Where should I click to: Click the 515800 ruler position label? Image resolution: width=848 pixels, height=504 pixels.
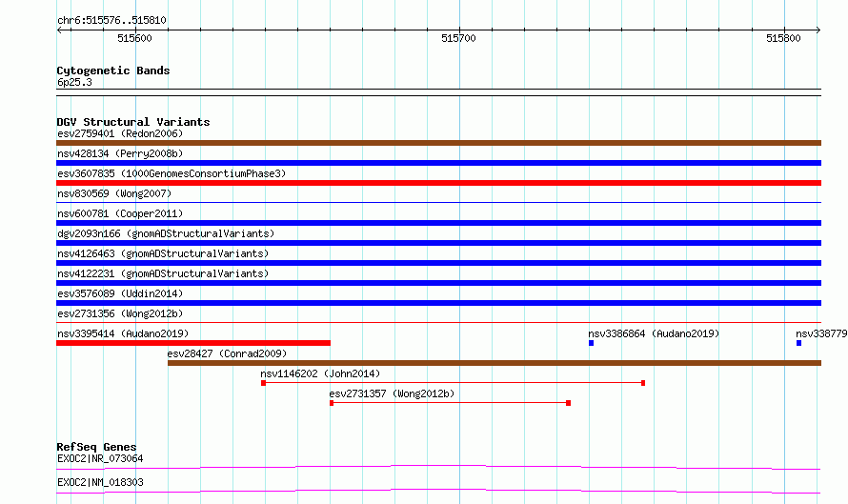tap(783, 38)
